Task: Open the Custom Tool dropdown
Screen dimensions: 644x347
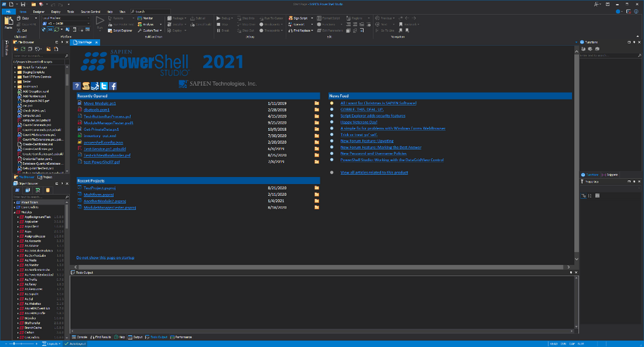Action: 160,30
